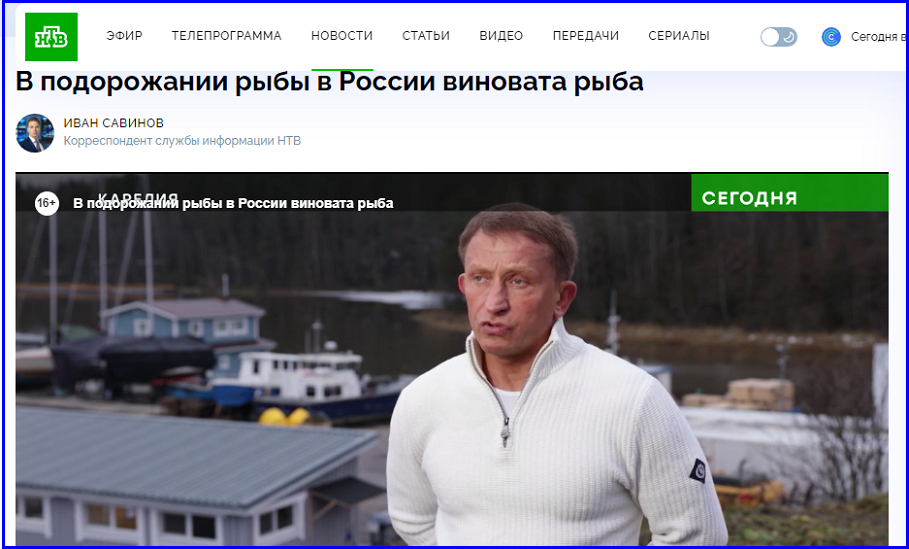Screen dimensions: 909x549
Task: Click the green НТВ logo
Action: [51, 37]
